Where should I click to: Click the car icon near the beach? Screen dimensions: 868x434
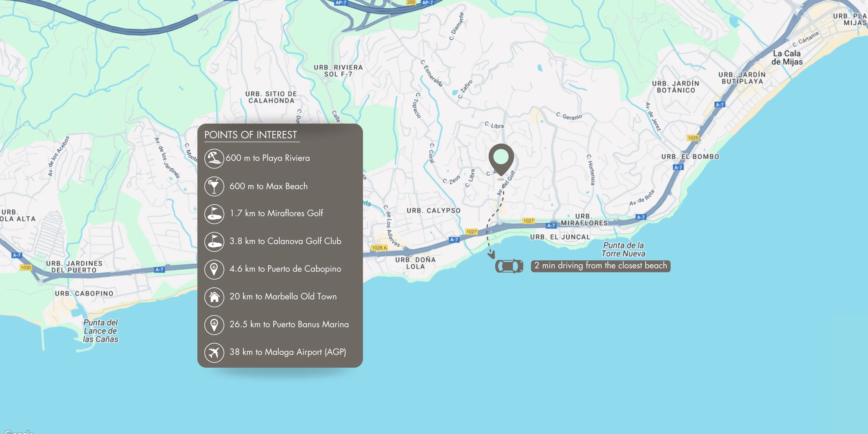coord(509,266)
